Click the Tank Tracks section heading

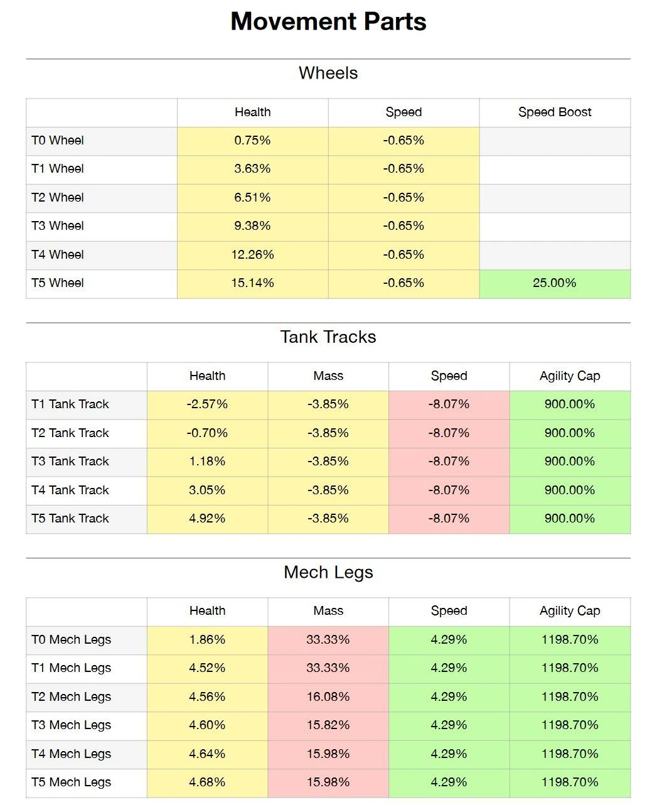pos(328,337)
